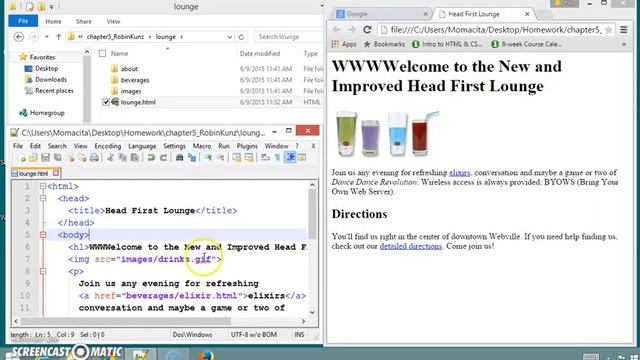The width and height of the screenshot is (640, 360).
Task: Refresh the lounge folder view
Action: click(241, 37)
